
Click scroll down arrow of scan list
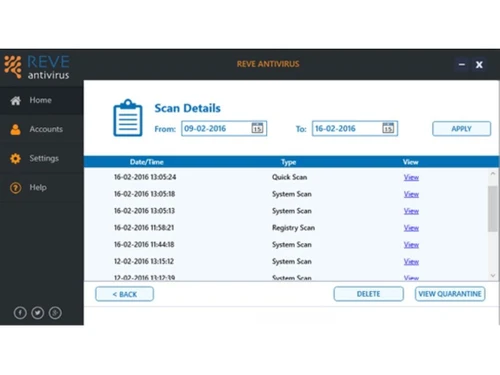(x=493, y=276)
